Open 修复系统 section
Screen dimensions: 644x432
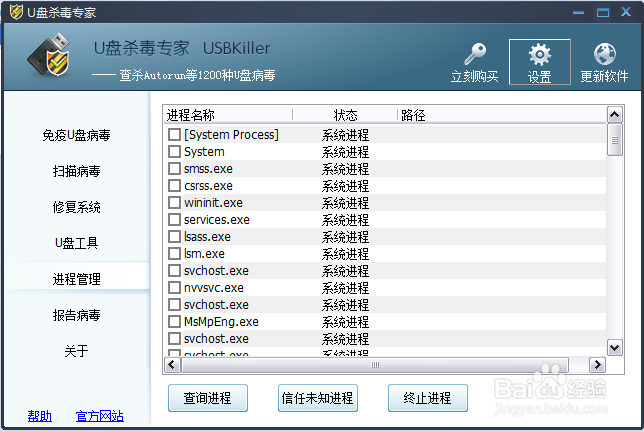tap(76, 207)
